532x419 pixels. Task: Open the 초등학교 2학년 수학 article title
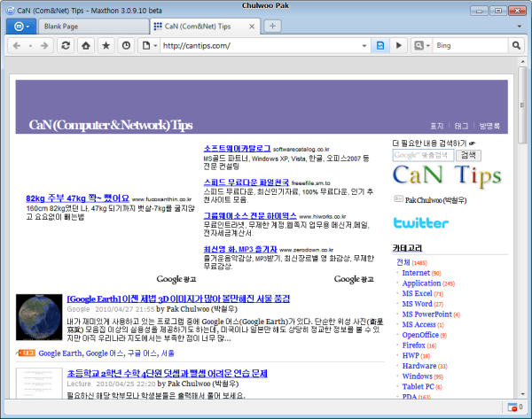coord(167,374)
